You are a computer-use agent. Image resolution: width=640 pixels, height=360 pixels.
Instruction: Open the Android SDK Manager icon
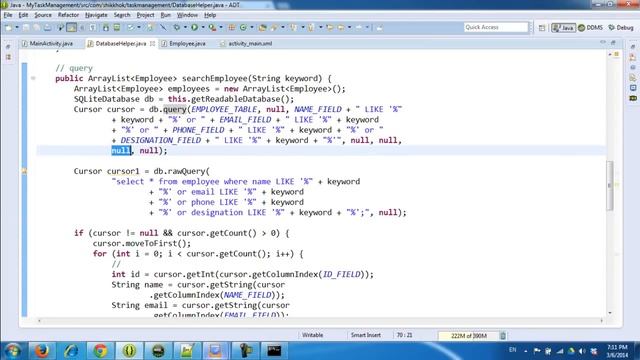106,27
